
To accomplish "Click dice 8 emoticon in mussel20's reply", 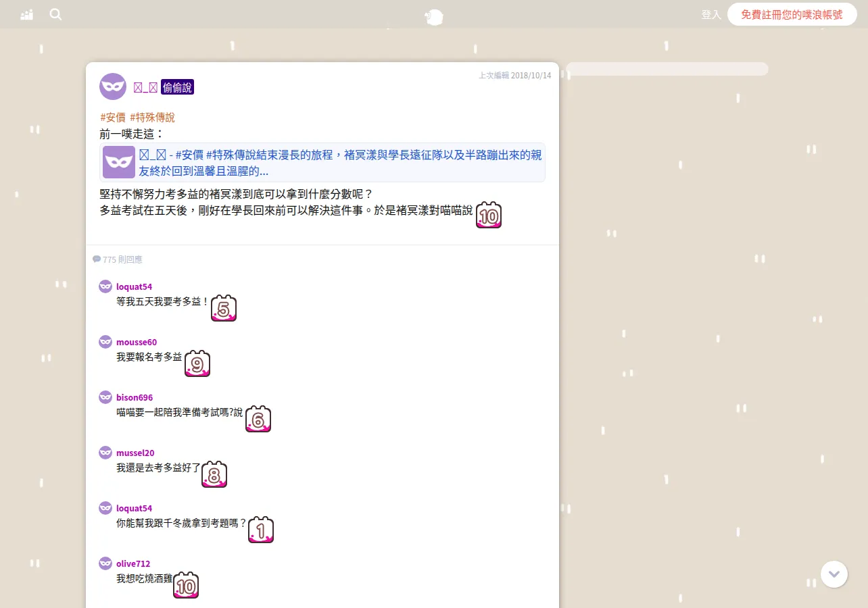I will (x=214, y=474).
